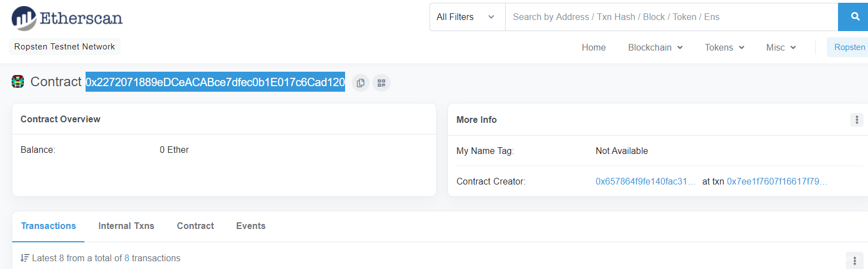868x269 pixels.
Task: Open the Events tab
Action: pos(251,226)
